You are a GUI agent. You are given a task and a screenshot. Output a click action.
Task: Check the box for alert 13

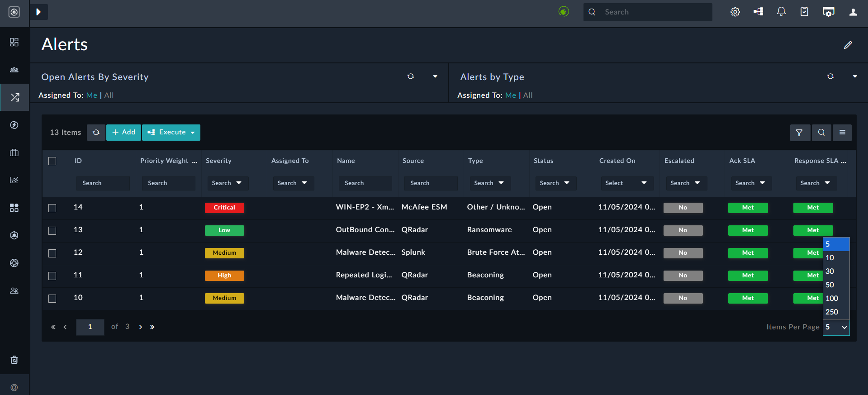[x=52, y=231]
